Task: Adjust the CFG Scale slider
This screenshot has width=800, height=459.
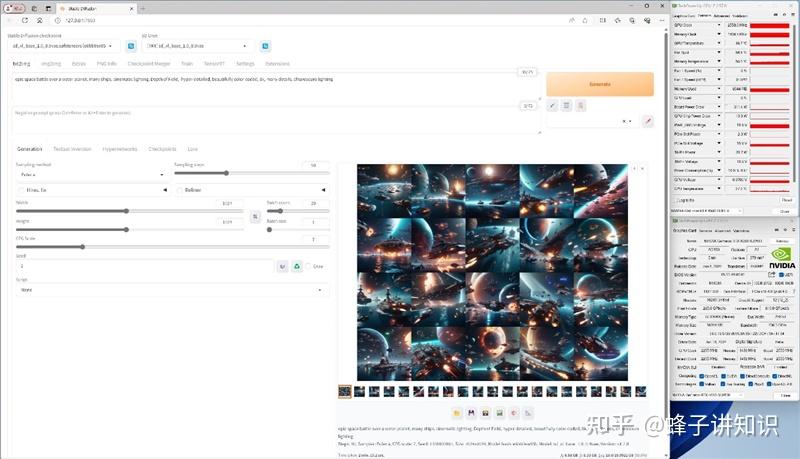Action: click(x=172, y=247)
